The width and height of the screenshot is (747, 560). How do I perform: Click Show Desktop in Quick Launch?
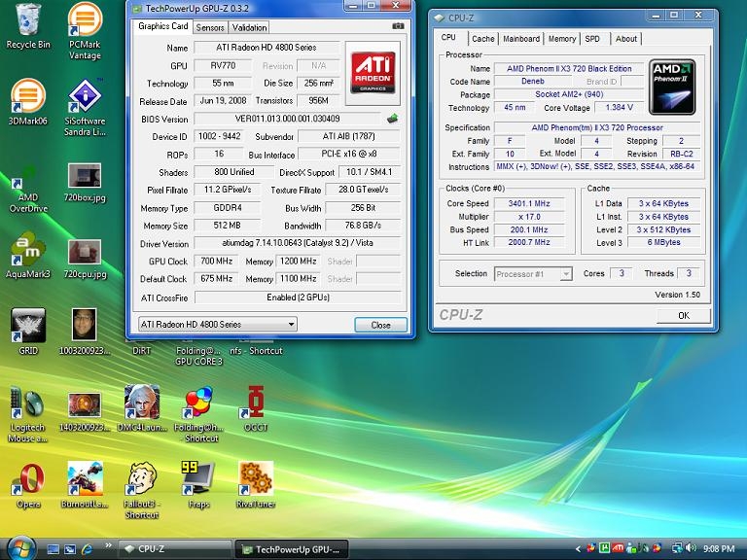tap(53, 549)
